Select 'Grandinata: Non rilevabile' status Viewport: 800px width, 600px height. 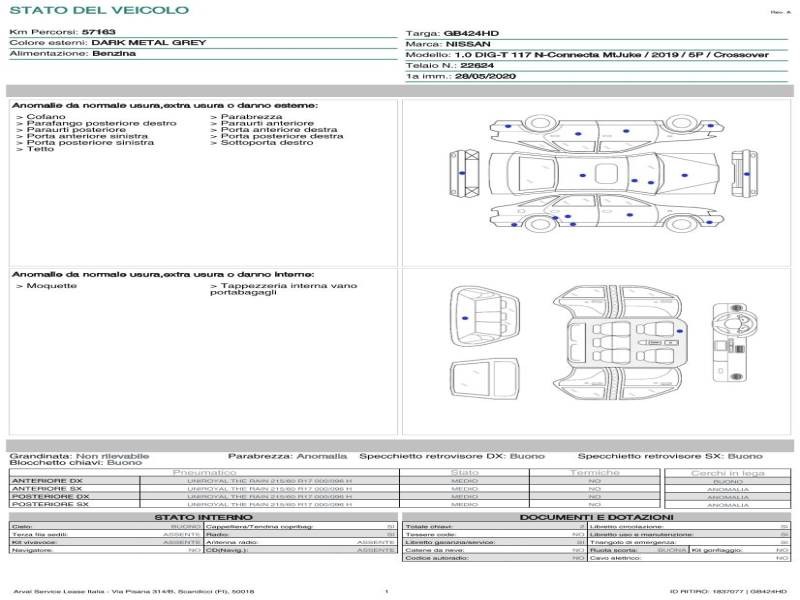(x=79, y=456)
